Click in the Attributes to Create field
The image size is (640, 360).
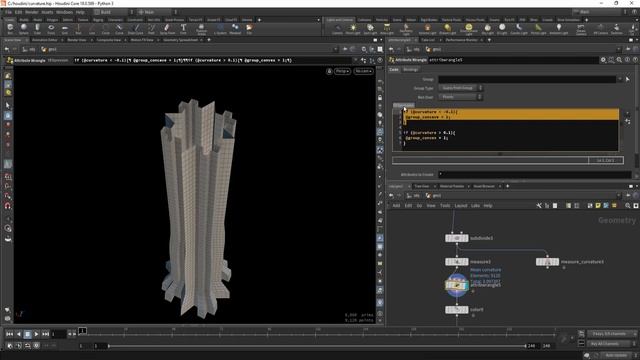coord(535,175)
